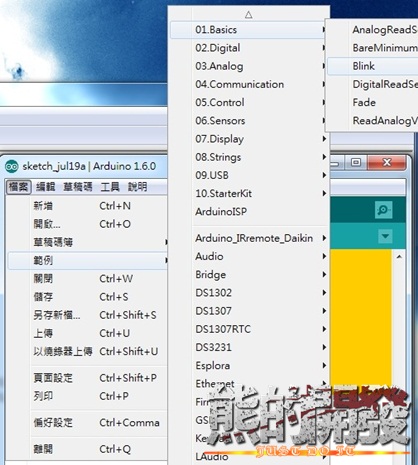Open the Serial Monitor magnifier icon
The height and width of the screenshot is (465, 418).
click(x=383, y=210)
